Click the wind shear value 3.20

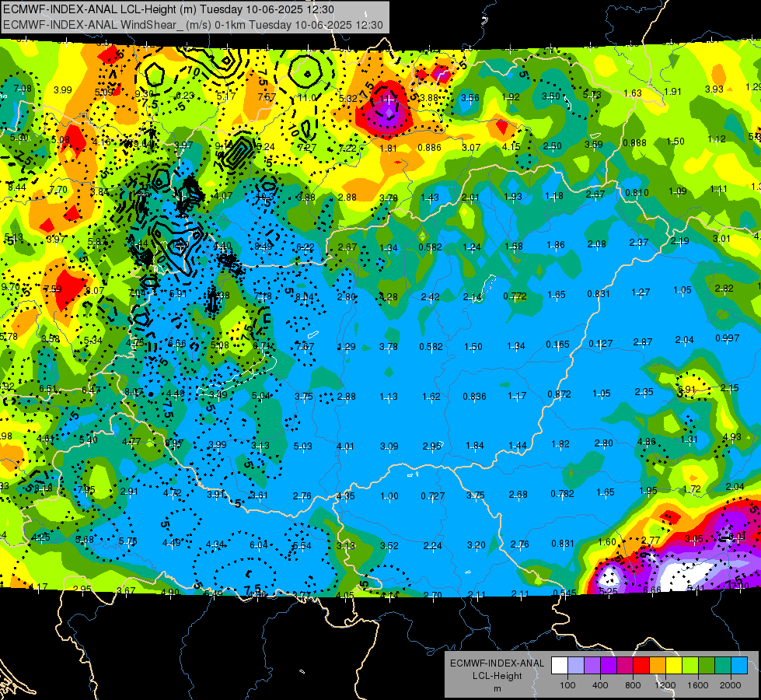coord(476,545)
